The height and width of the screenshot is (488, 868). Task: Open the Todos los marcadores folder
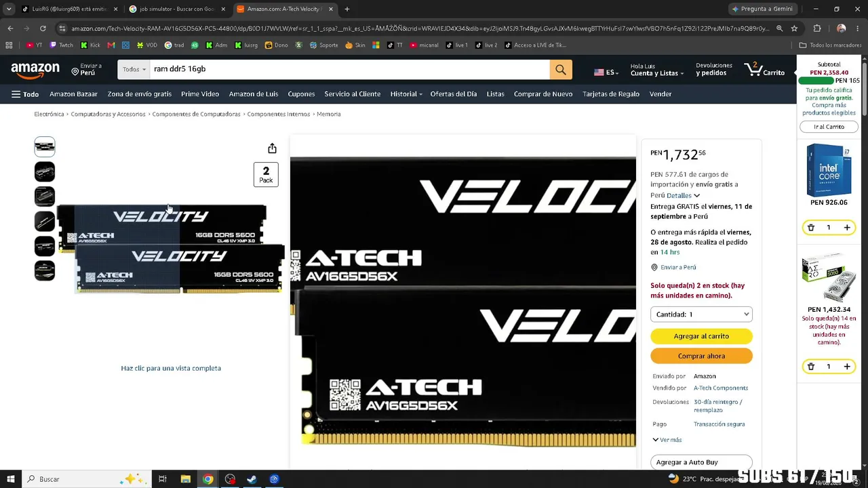point(830,45)
